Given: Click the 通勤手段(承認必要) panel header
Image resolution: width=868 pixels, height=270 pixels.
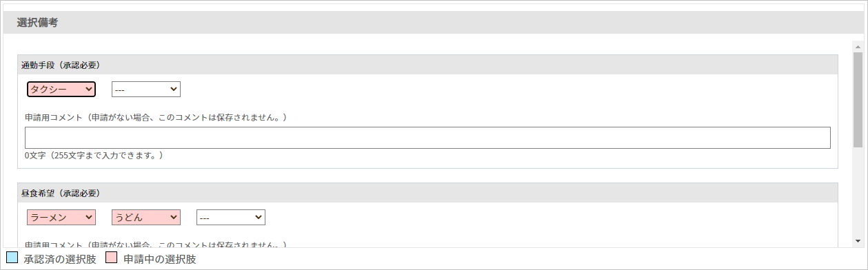Looking at the screenshot, I should [x=427, y=65].
